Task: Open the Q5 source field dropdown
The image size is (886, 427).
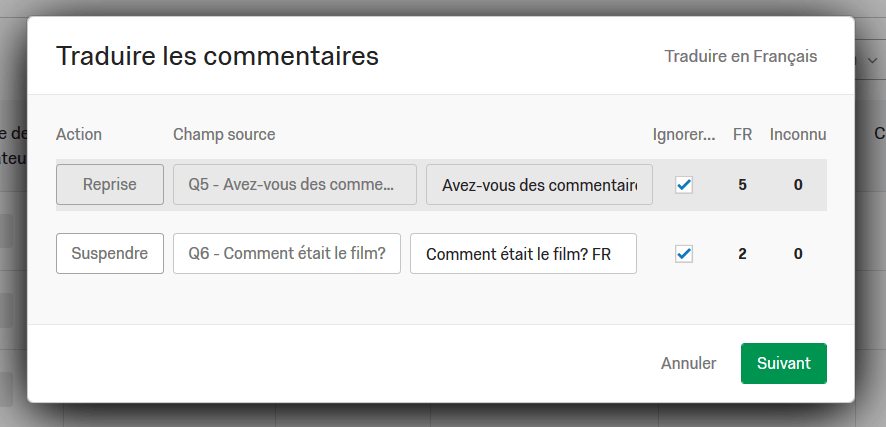Action: pyautogui.click(x=295, y=185)
